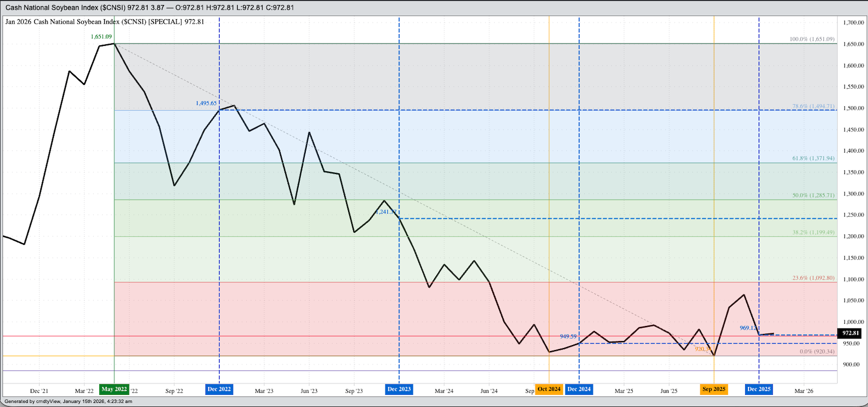Click the 1,500.00 y-axis price label
868x407 pixels.
(853, 108)
